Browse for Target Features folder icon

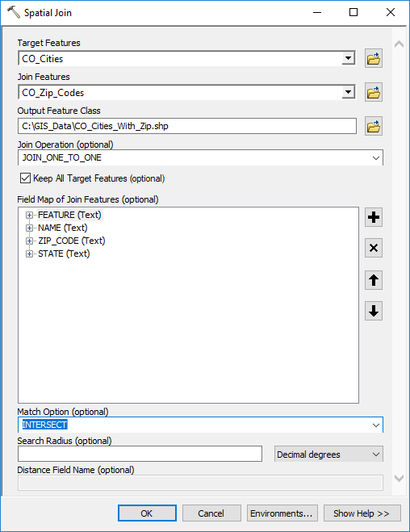[x=374, y=58]
